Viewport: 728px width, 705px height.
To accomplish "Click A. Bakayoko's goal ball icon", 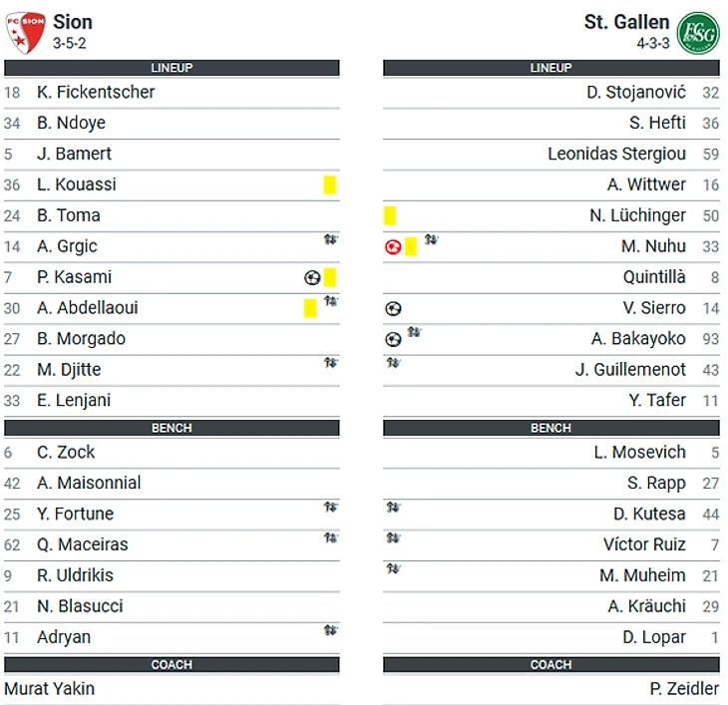I will [x=393, y=339].
